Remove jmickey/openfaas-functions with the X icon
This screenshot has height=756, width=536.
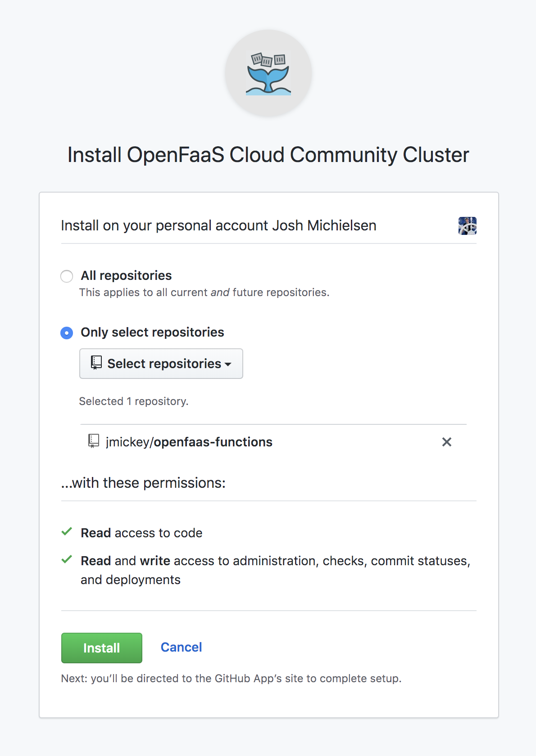(447, 442)
